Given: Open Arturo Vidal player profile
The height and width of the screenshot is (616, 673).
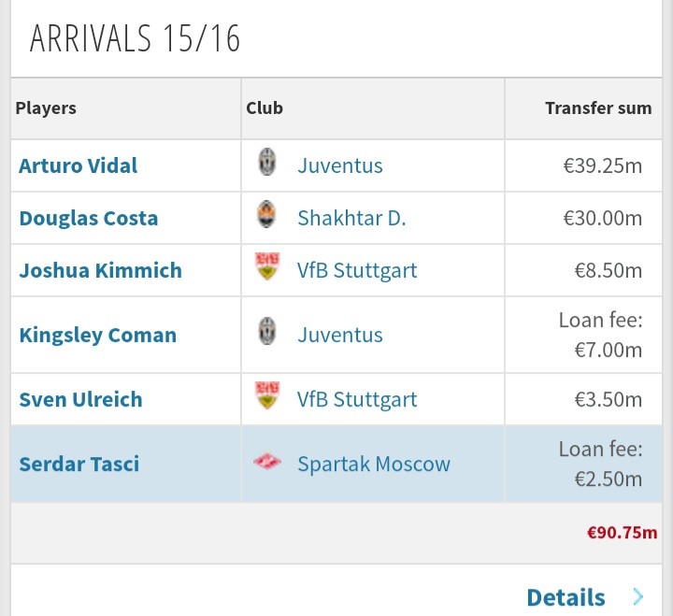Looking at the screenshot, I should click(x=79, y=166).
